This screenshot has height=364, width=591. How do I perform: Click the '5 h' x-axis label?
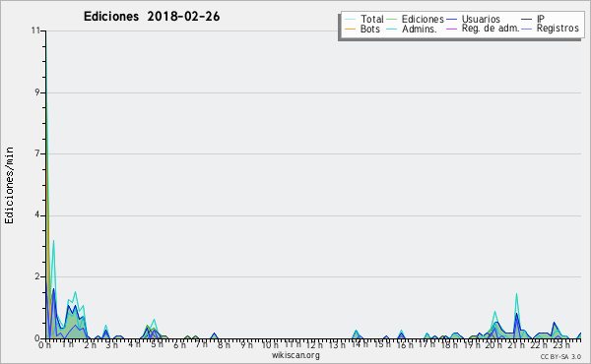[158, 344]
